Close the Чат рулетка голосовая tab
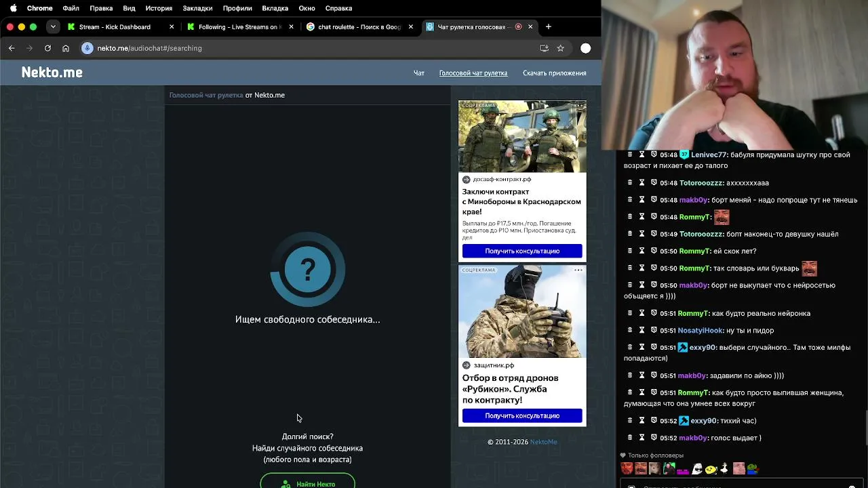 pos(530,27)
